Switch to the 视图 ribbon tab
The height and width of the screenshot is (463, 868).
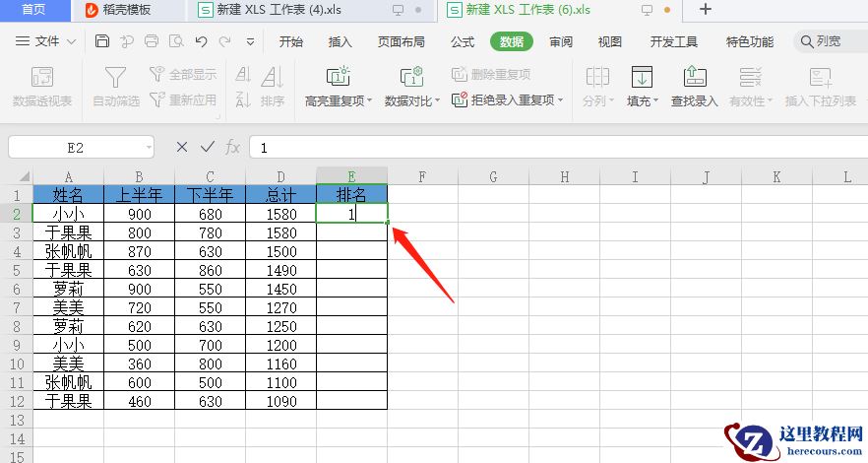click(x=610, y=41)
